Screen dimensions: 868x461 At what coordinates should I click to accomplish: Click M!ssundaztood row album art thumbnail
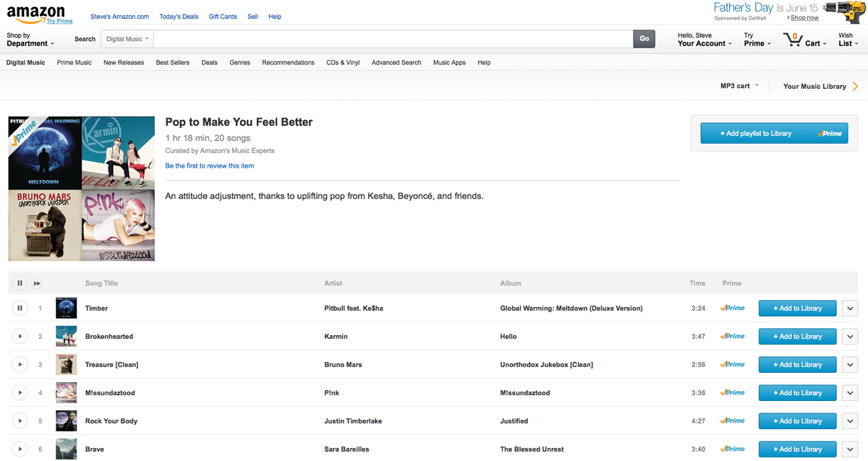[67, 393]
